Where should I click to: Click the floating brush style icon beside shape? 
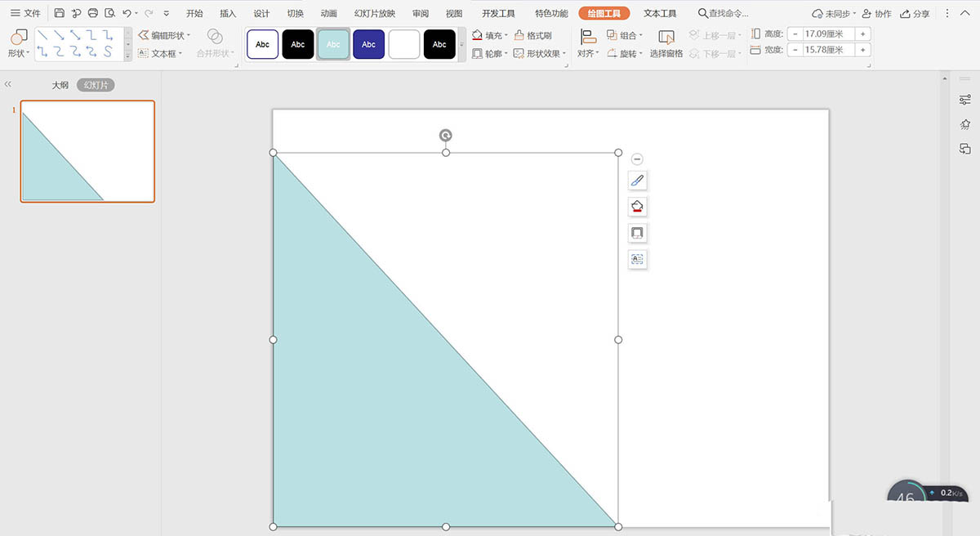(x=638, y=181)
